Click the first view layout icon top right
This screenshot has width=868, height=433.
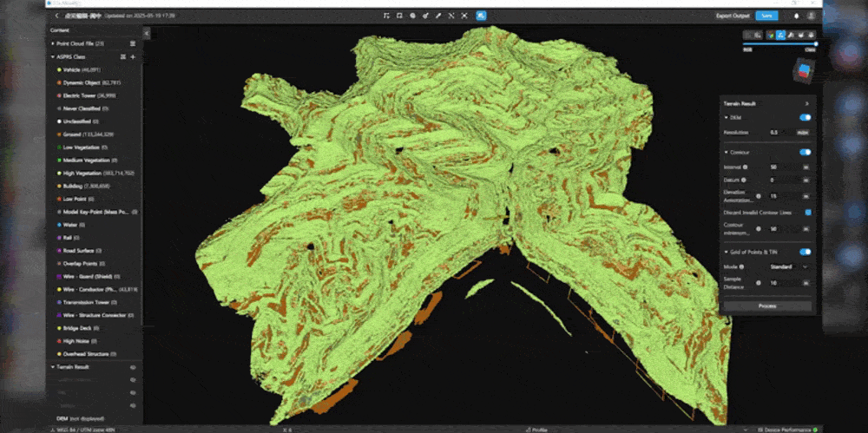click(748, 35)
